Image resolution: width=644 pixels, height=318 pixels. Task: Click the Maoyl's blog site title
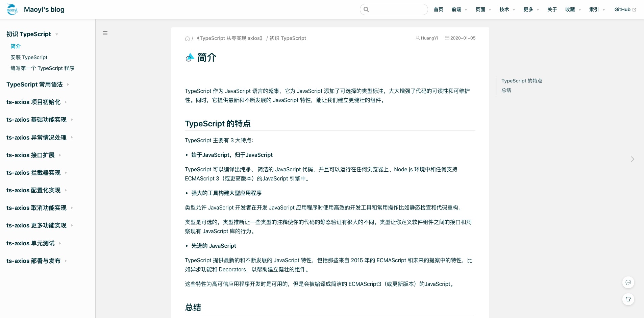[44, 9]
